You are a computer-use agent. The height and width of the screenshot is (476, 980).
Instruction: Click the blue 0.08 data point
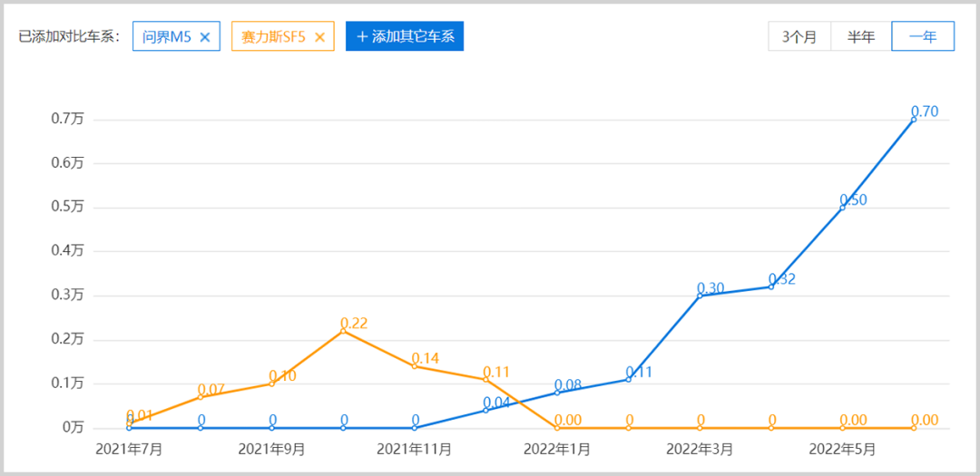pos(557,393)
